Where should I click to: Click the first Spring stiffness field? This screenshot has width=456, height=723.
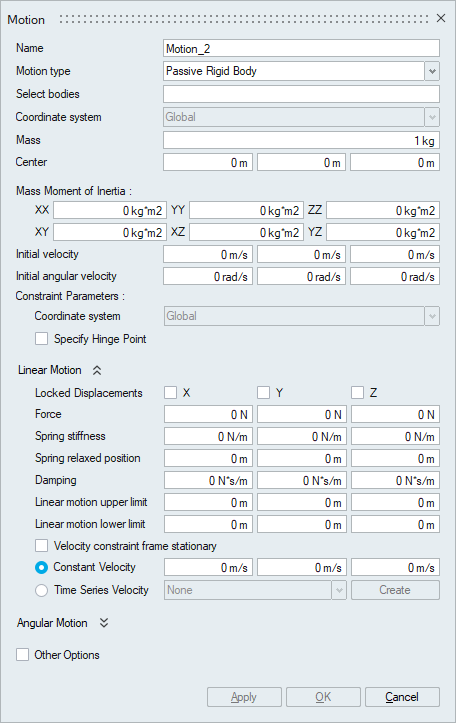click(x=208, y=436)
